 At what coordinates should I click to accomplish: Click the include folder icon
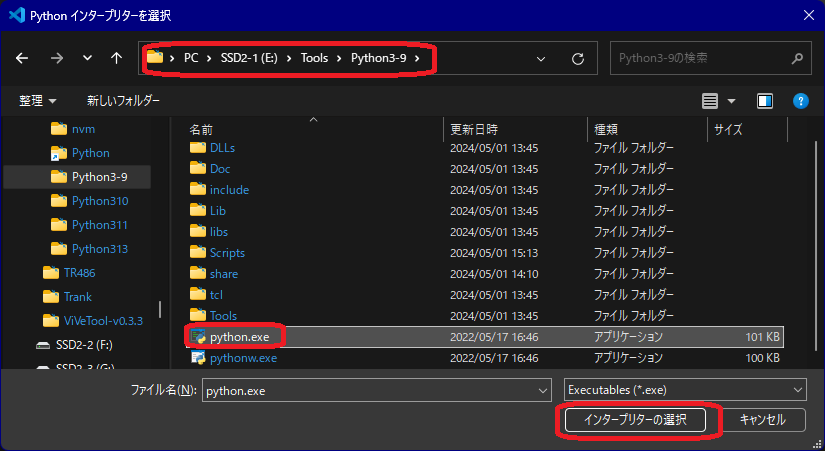(x=198, y=189)
